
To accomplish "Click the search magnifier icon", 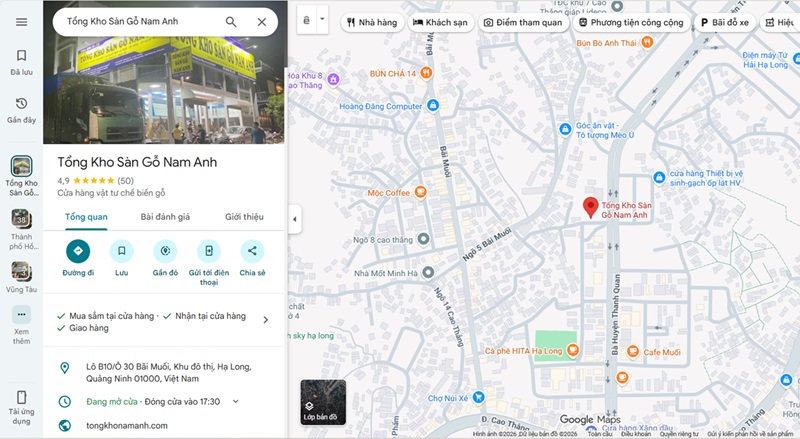I will coord(231,22).
